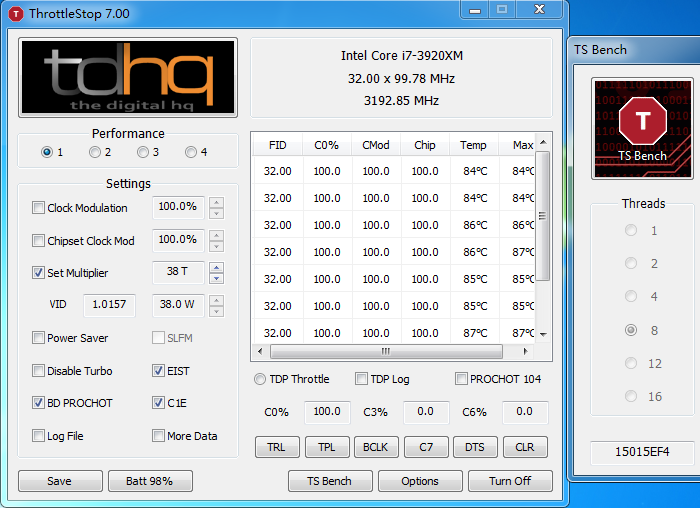This screenshot has width=700, height=508.
Task: Open the TRL turbo ratio limits button
Action: [277, 447]
